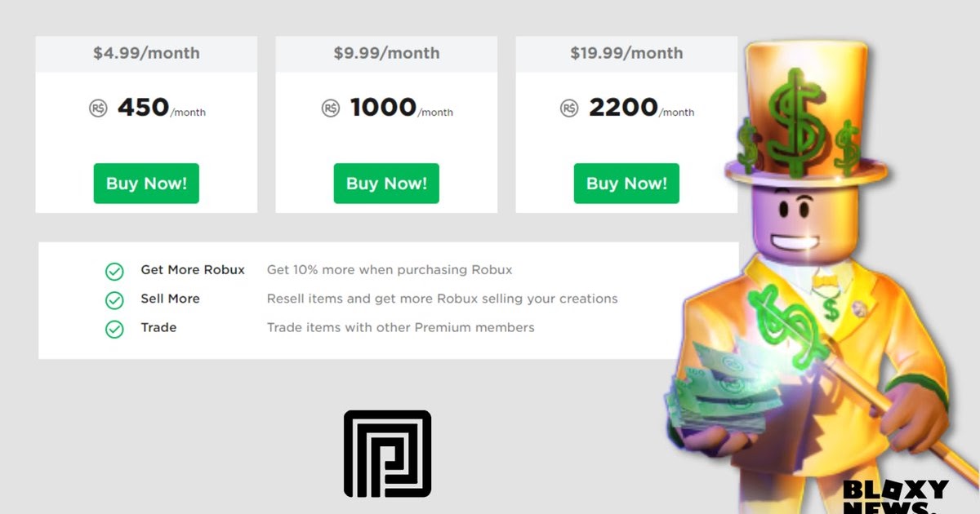Click the green checkmark next to Get More Robux
The height and width of the screenshot is (514, 980).
114,271
